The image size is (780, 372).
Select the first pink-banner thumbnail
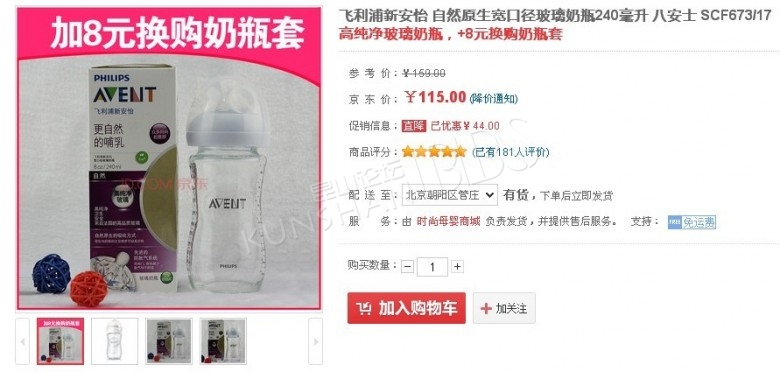pos(60,341)
